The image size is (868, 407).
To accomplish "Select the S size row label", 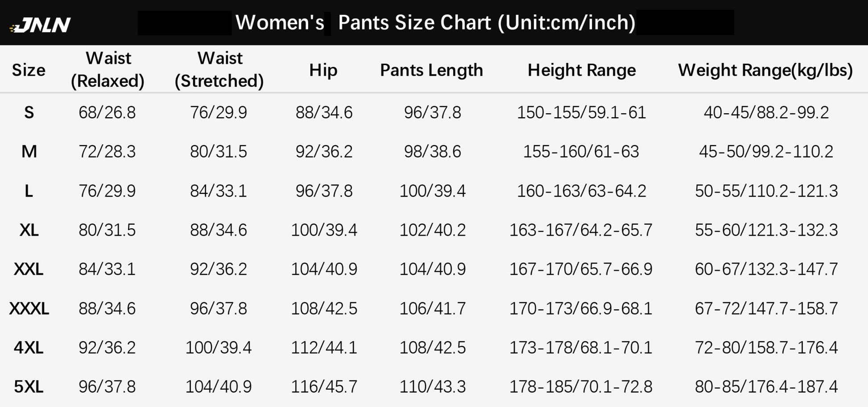I will [x=29, y=112].
